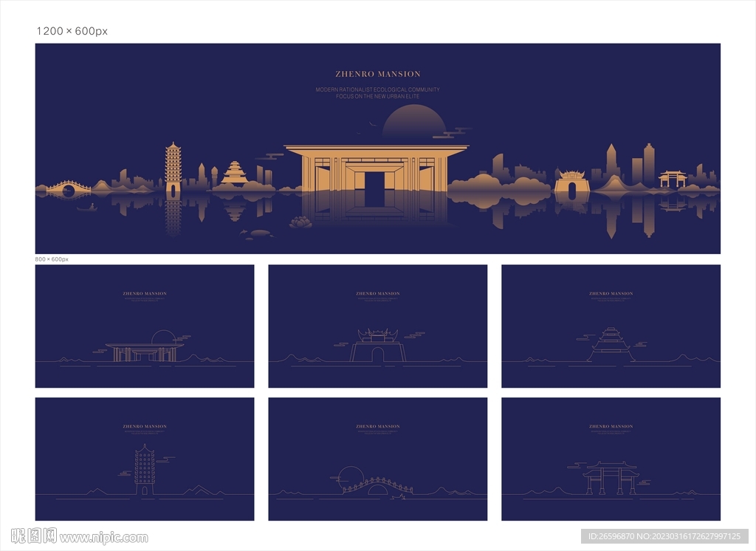Click the arch bridge in the large banner

(x=69, y=188)
